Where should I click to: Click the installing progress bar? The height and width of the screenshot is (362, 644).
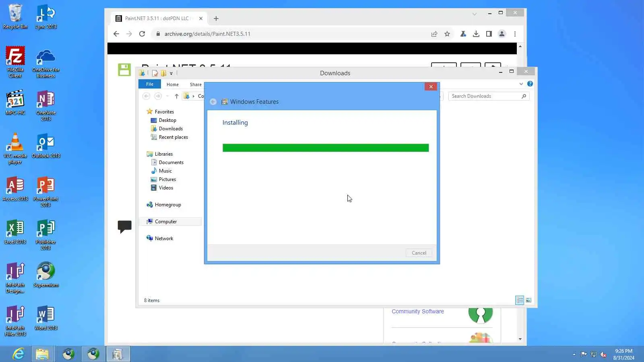(326, 148)
